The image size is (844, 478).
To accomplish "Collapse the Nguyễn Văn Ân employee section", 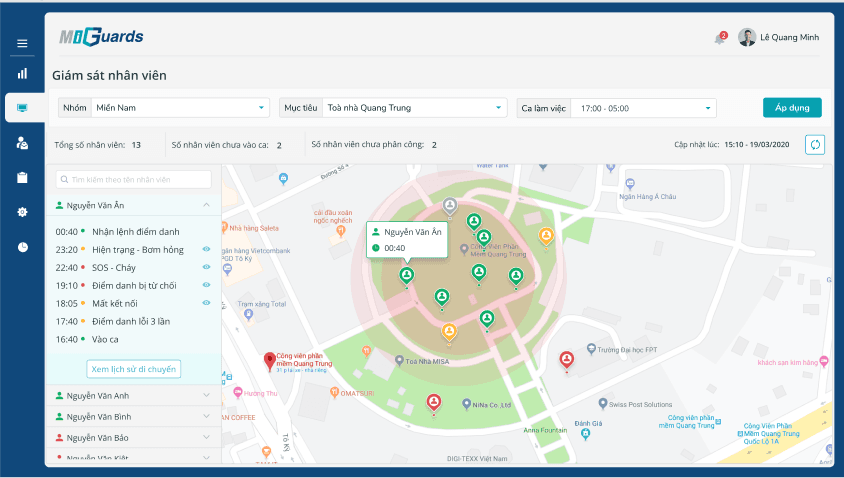I will pyautogui.click(x=206, y=205).
